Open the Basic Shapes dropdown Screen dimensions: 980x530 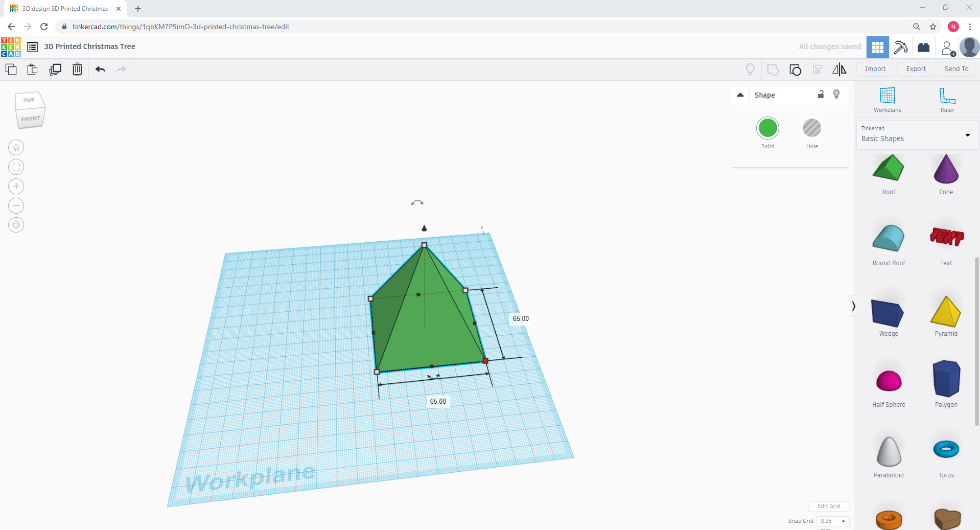click(x=967, y=135)
